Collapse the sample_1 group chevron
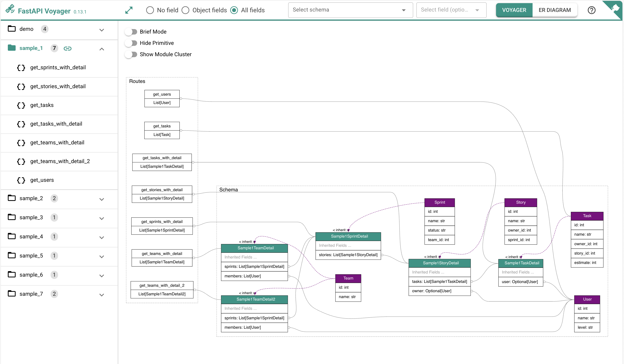Screen dimensions: 624x364 (102, 49)
